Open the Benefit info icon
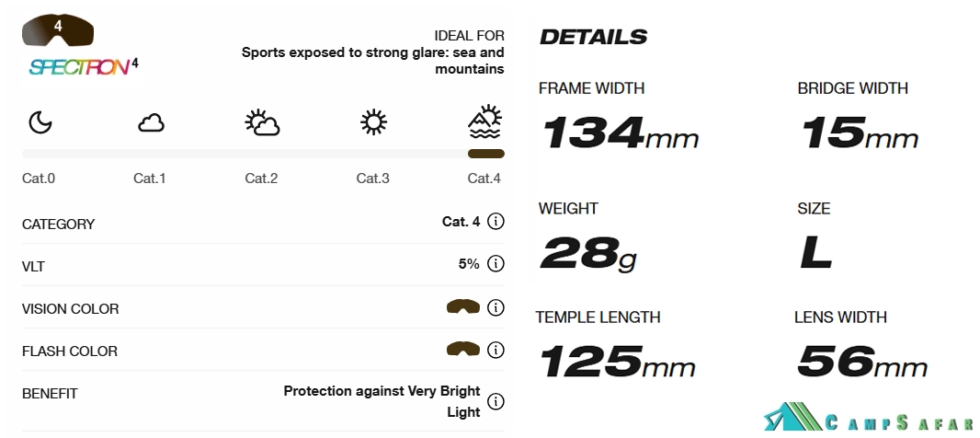Viewport: 980px width, 438px height. point(496,401)
